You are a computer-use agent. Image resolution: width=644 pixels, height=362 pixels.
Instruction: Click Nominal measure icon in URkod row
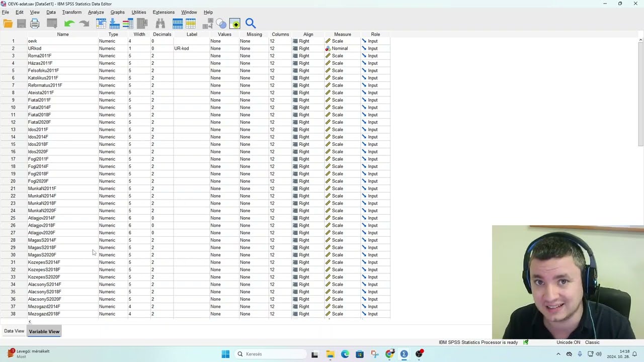[328, 48]
